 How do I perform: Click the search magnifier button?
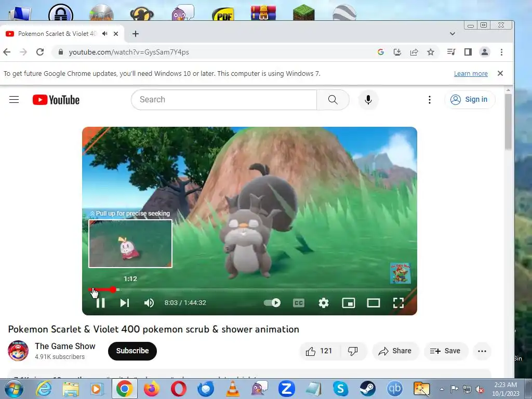tap(333, 99)
